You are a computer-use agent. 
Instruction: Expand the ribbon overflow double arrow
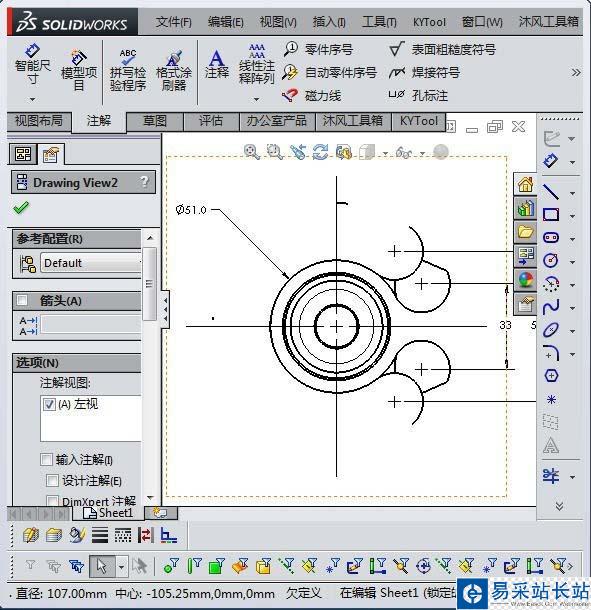pyautogui.click(x=576, y=72)
